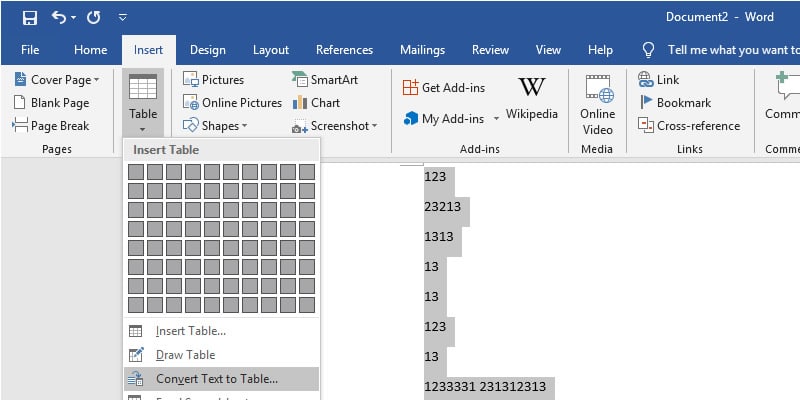The image size is (800, 400).
Task: Click the selected text line "1313"
Action: [439, 237]
